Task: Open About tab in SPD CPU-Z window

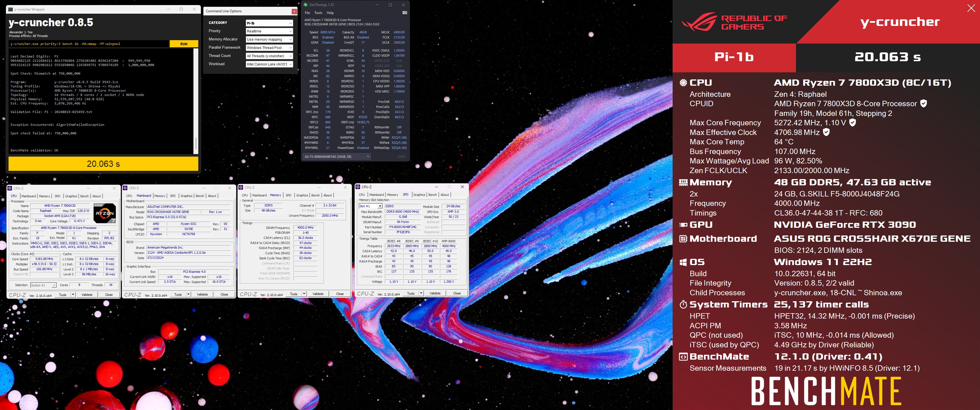Action: click(x=445, y=195)
